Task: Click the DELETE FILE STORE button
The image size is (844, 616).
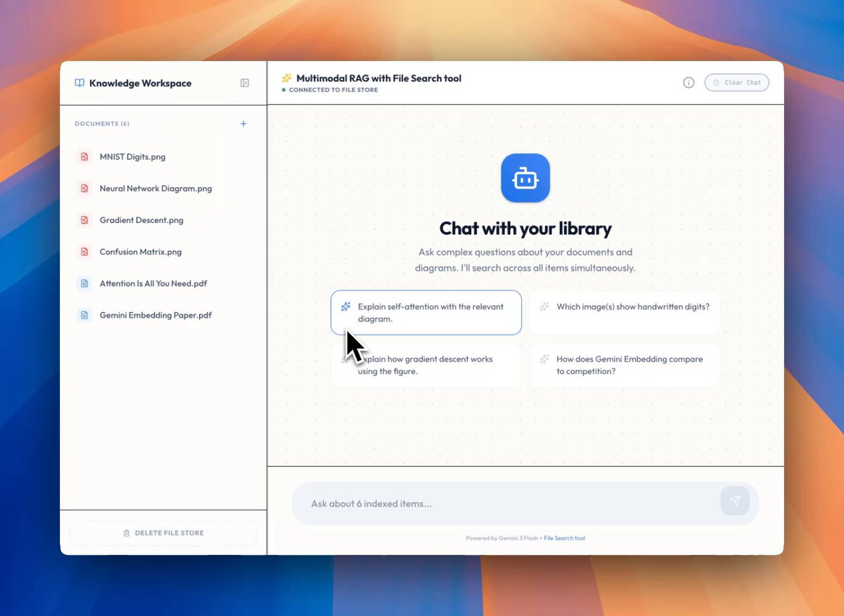Action: [163, 533]
